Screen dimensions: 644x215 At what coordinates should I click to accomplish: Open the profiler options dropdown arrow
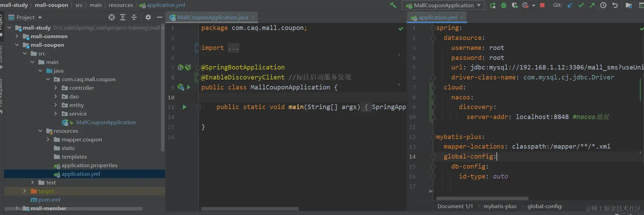pyautogui.click(x=534, y=6)
